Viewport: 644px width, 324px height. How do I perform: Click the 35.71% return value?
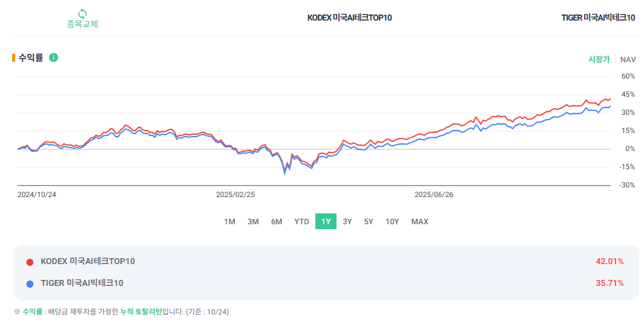(x=609, y=283)
